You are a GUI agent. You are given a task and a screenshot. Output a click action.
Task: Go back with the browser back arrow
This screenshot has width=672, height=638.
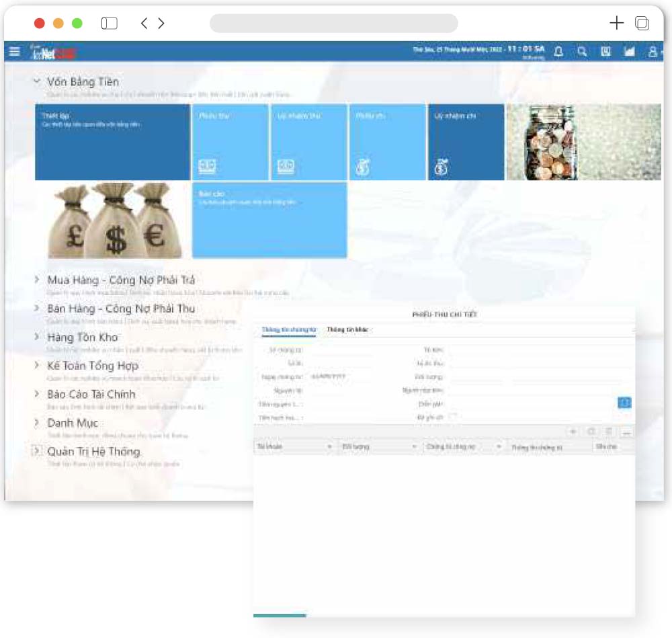click(x=144, y=23)
